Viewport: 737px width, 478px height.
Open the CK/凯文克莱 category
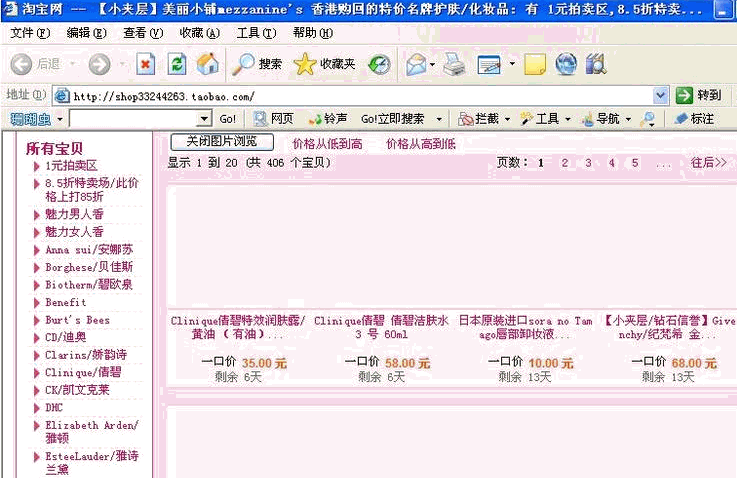(77, 390)
